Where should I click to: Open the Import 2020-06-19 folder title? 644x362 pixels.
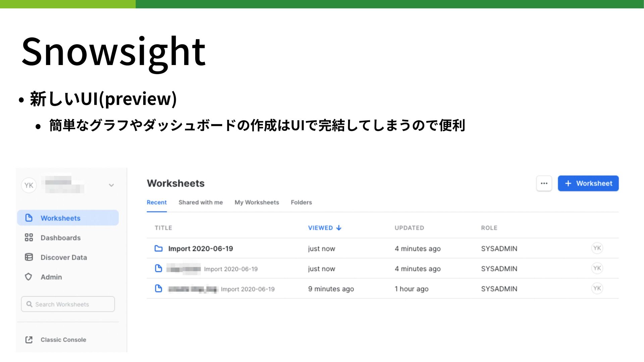coord(201,249)
